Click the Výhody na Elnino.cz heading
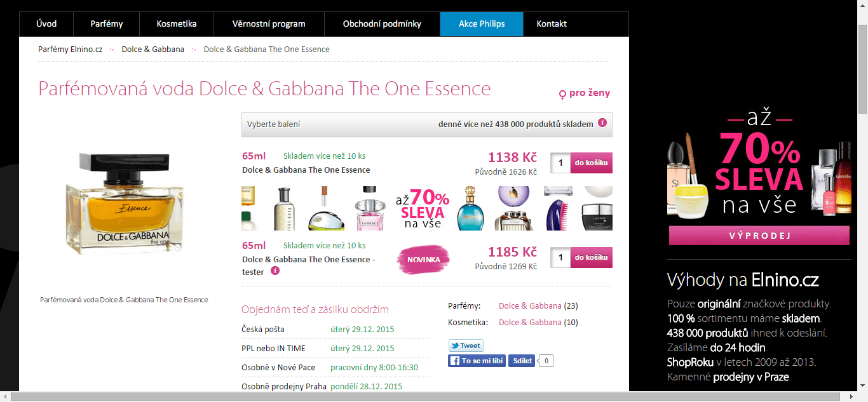The height and width of the screenshot is (402, 868). tap(743, 280)
